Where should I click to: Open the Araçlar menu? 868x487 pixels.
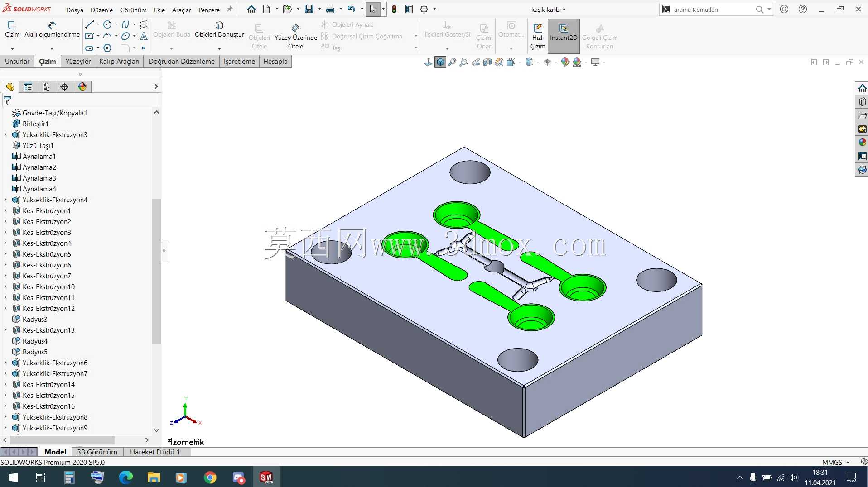tap(182, 10)
